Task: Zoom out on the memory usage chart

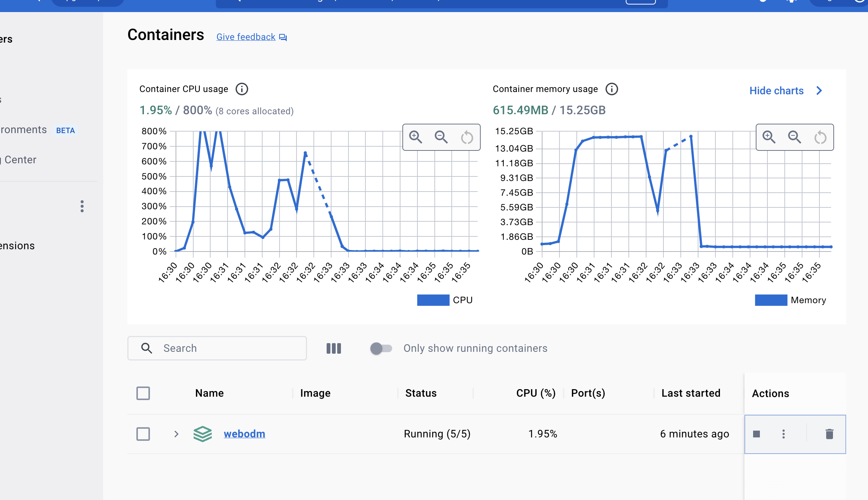Action: coord(795,137)
